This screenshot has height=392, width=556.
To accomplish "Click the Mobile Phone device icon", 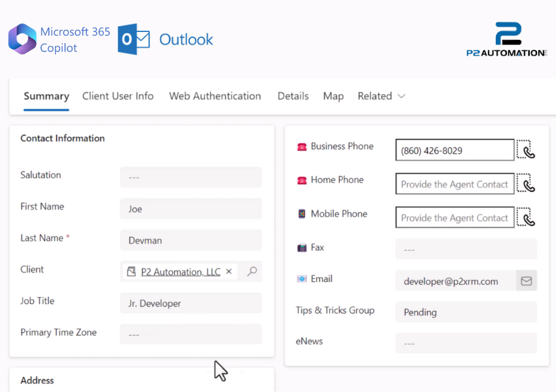I will (x=302, y=214).
